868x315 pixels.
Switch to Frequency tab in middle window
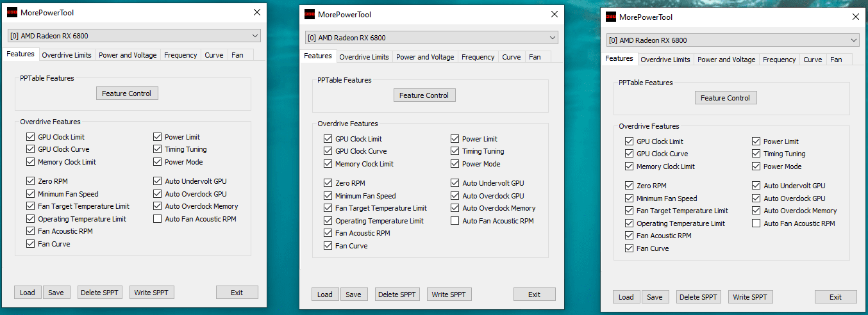478,57
